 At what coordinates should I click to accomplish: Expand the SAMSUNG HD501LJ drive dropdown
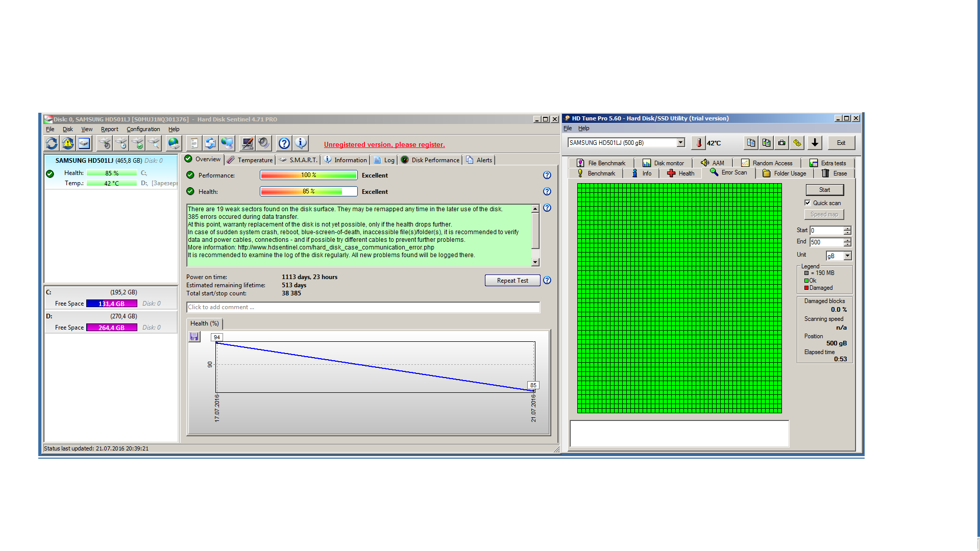tap(680, 143)
